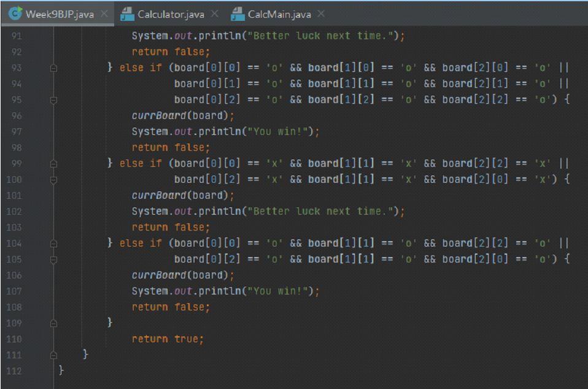Screen dimensions: 588x389
Task: Close the Calculator.java tab
Action: (214, 14)
